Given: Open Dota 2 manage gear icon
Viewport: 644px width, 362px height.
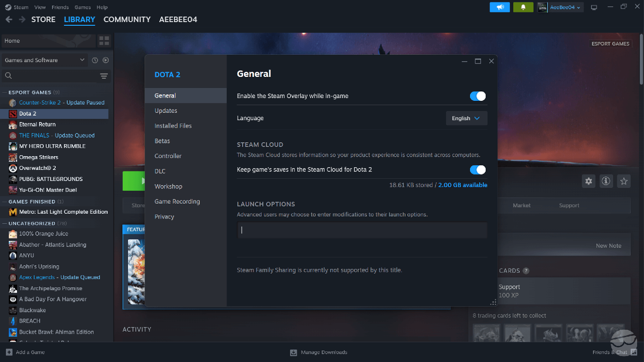Looking at the screenshot, I should click(588, 181).
